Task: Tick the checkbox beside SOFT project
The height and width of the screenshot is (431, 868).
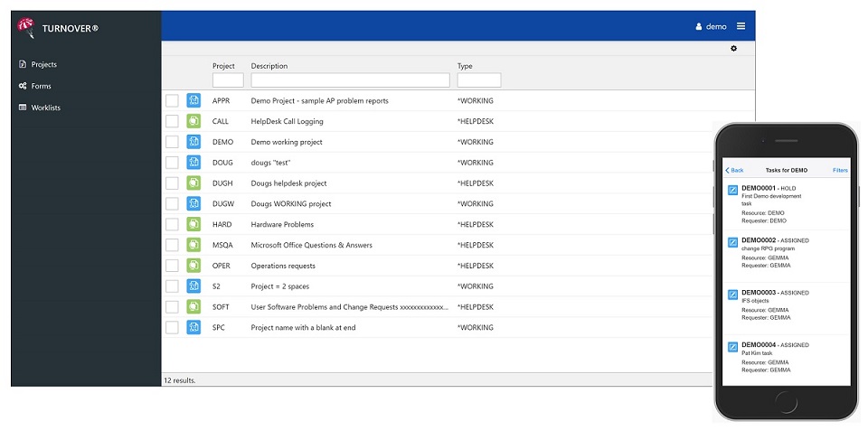Action: [172, 306]
